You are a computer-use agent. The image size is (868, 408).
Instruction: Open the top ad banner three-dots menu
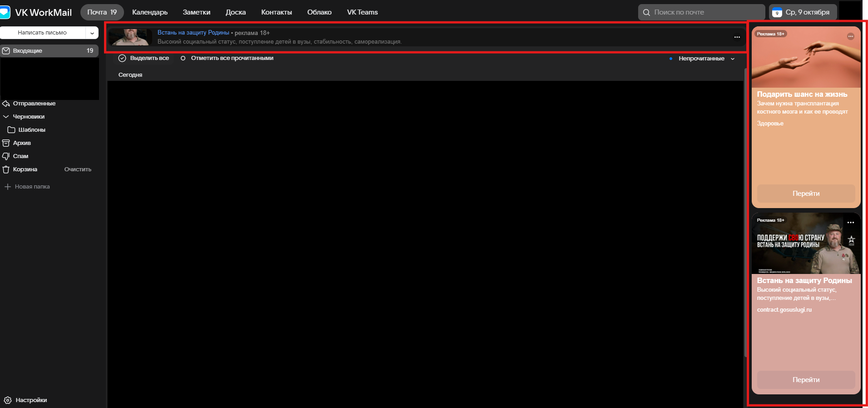pos(737,37)
